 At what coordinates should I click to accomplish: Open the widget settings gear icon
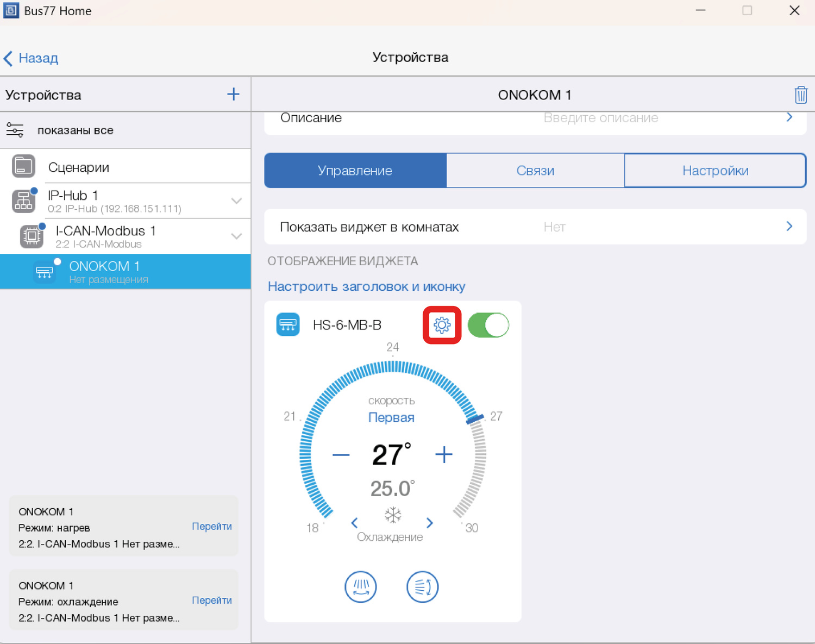tap(442, 325)
